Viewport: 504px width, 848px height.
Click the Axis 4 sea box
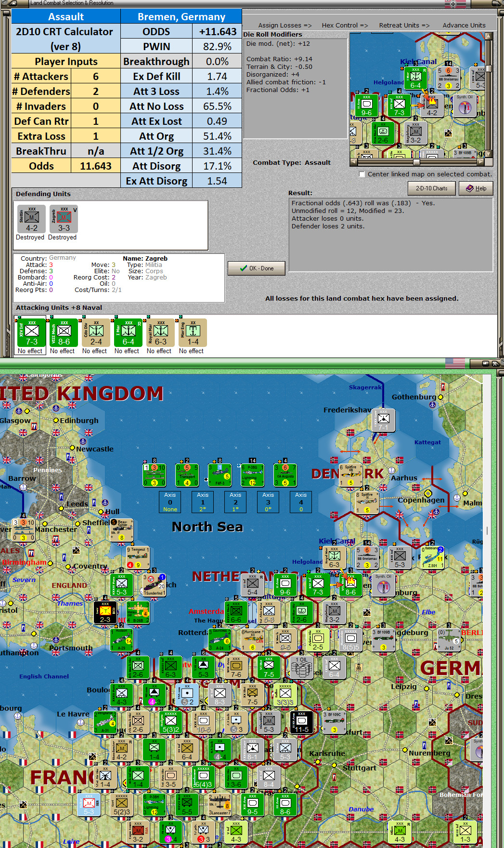pyautogui.click(x=301, y=502)
